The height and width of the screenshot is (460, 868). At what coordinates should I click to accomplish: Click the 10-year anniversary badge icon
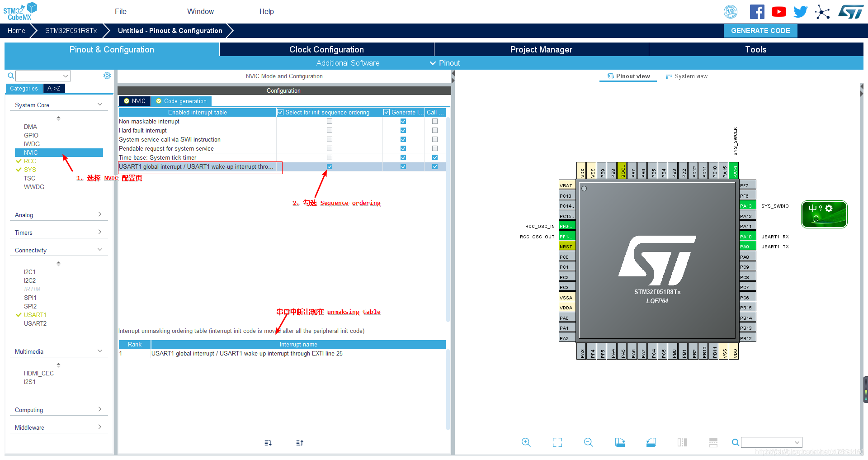click(x=731, y=12)
